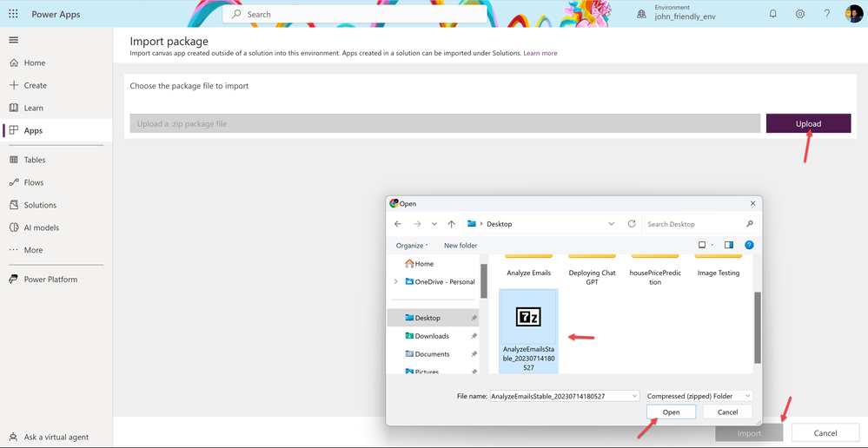This screenshot has width=868, height=448.
Task: Click New folder in dialog toolbar
Action: tap(461, 246)
